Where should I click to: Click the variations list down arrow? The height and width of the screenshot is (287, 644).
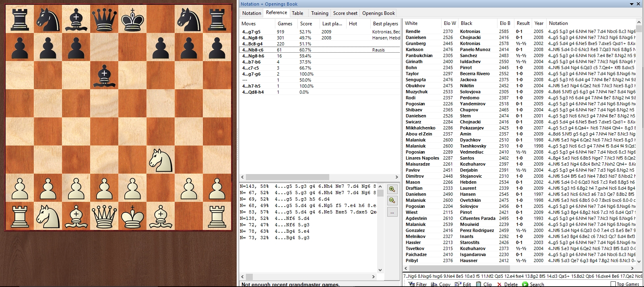380,270
